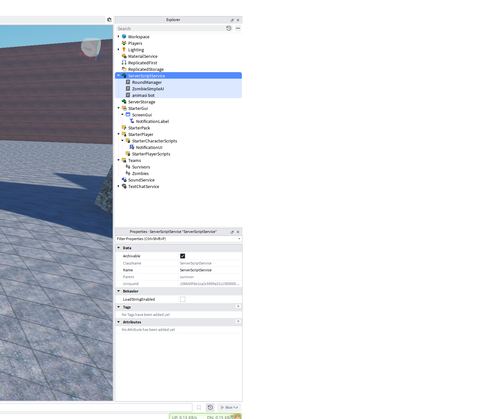Click the ReplicatedStorage icon
Viewport: 500px width, 419px height.
124,69
